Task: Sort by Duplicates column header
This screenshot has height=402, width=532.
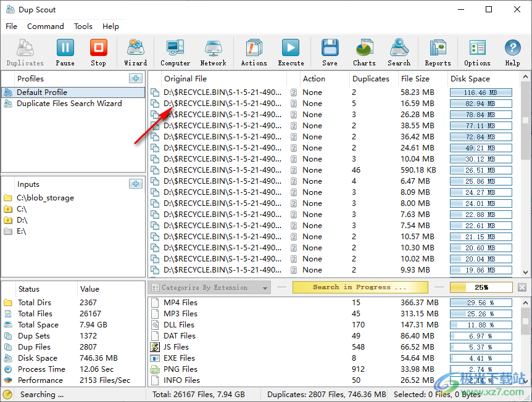Action: click(x=373, y=79)
